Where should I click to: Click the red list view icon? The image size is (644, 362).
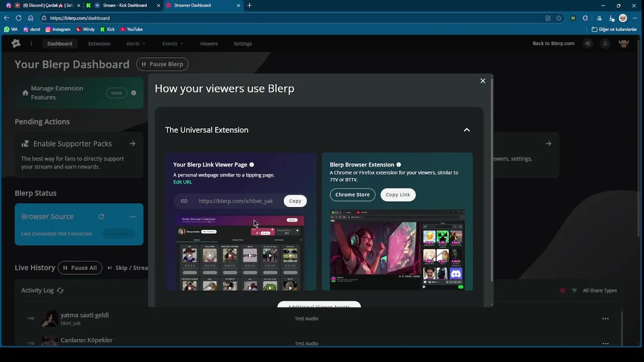[x=562, y=291]
